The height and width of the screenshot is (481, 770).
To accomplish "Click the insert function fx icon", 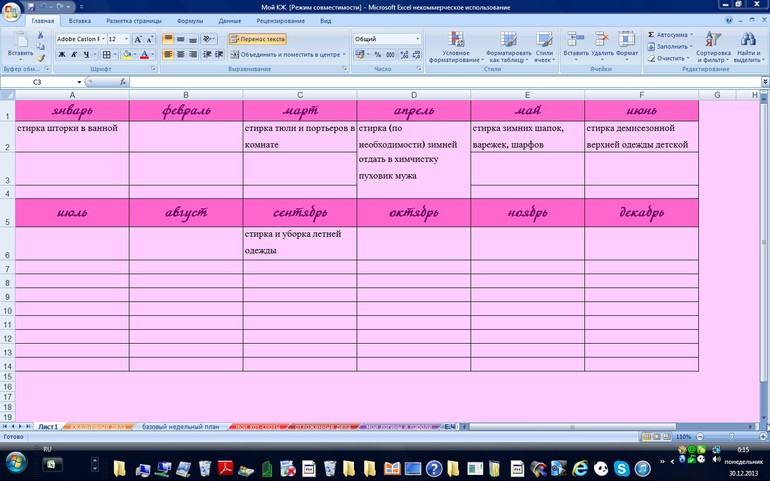I will pos(123,82).
